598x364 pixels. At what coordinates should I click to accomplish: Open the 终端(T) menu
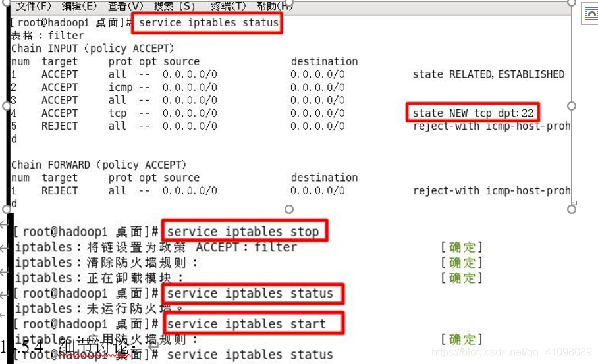tap(228, 6)
